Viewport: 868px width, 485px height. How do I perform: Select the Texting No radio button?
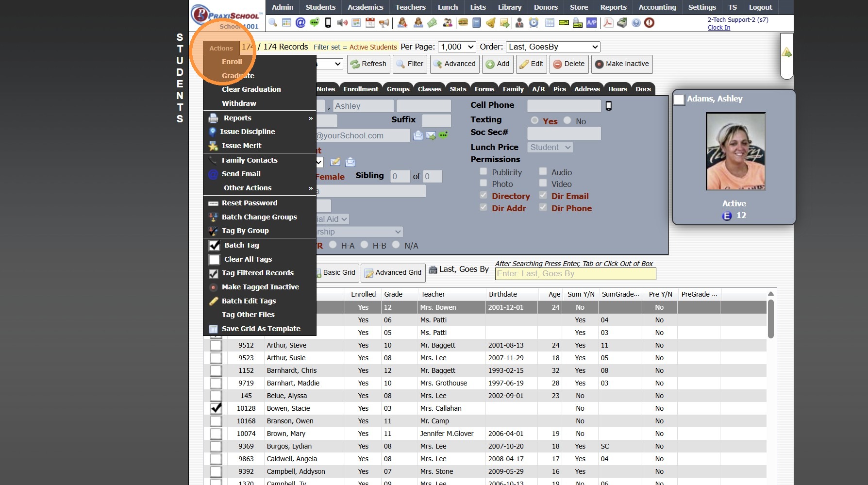(567, 120)
